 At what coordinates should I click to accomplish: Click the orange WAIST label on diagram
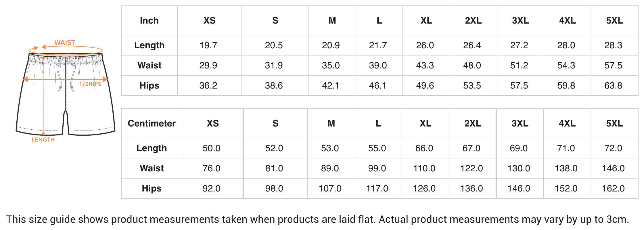pyautogui.click(x=65, y=43)
